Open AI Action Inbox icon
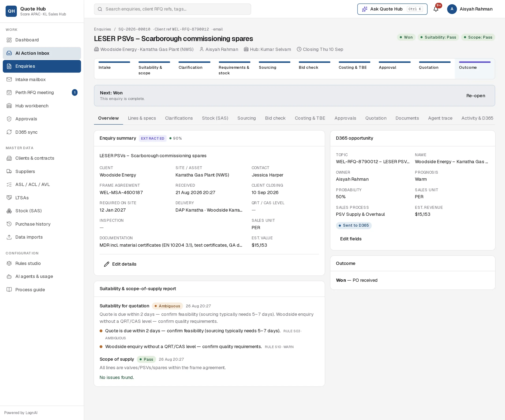Screen dimensions: 505x420 click(x=9, y=53)
